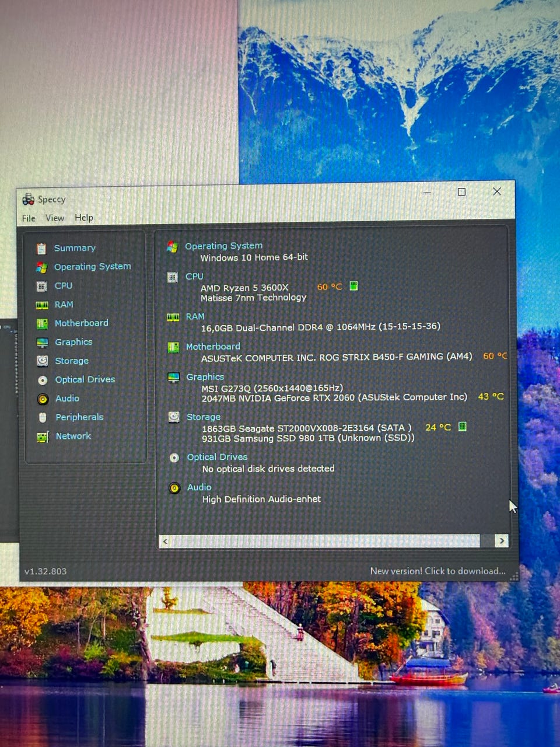Screen dimensions: 560x747
Task: Click the 'NVIDIA GeForce RTX 2060' line
Action: pos(334,397)
